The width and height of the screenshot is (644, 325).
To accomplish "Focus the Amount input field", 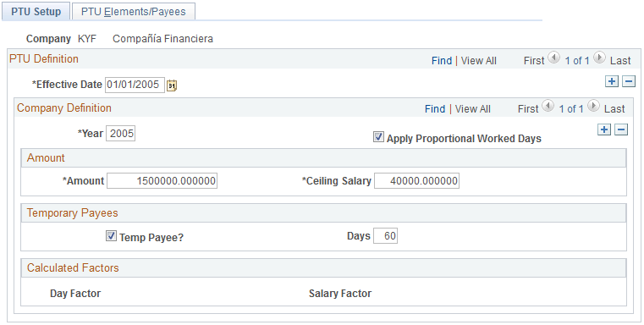I will 162,181.
